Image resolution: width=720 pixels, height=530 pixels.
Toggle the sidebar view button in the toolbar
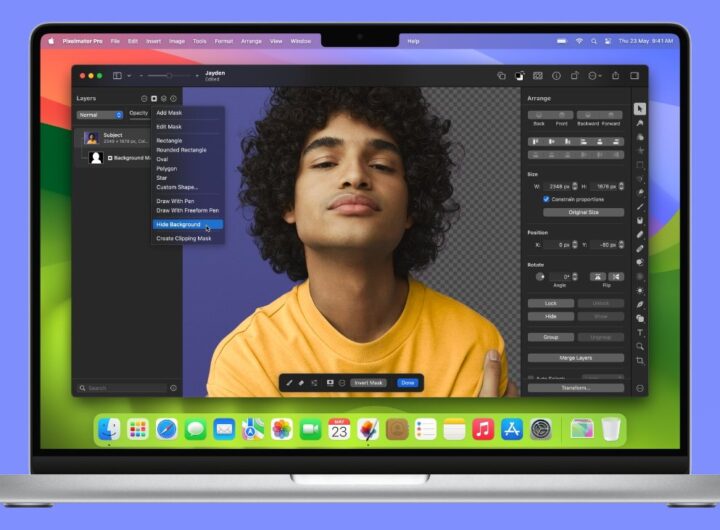pos(117,75)
